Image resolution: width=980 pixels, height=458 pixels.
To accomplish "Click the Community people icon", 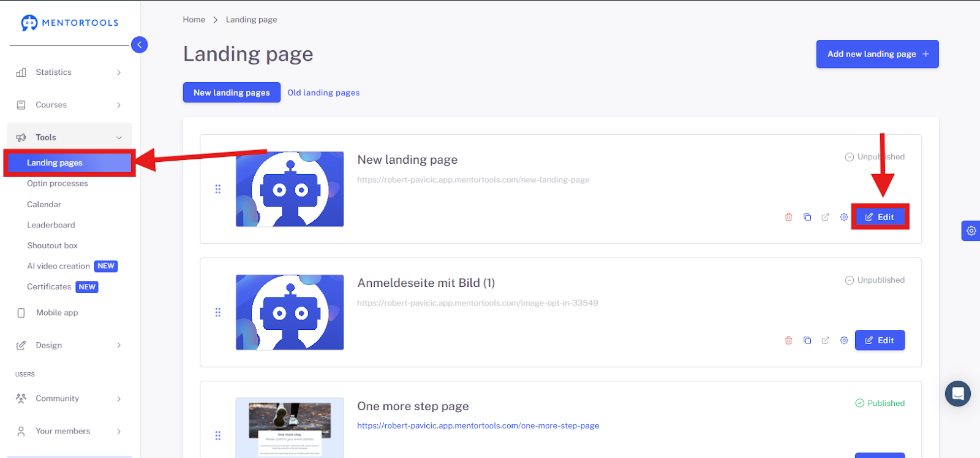I will [21, 399].
